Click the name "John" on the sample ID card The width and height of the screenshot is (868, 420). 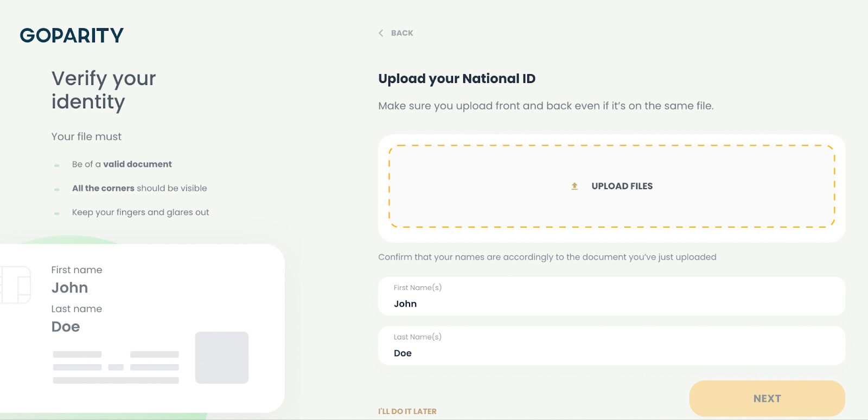(x=69, y=288)
